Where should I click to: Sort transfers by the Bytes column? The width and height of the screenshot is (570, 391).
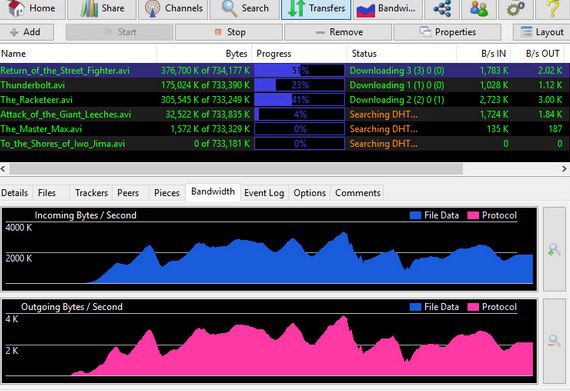coord(204,54)
